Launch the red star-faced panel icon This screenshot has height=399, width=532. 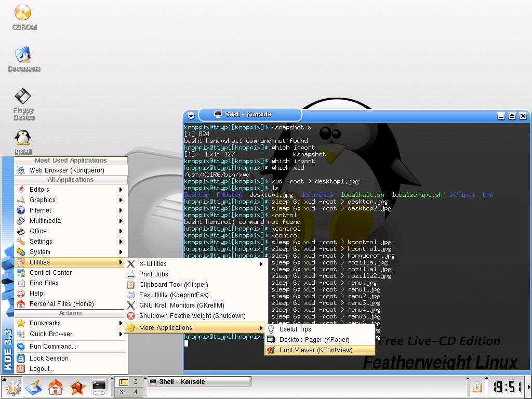coord(77,387)
